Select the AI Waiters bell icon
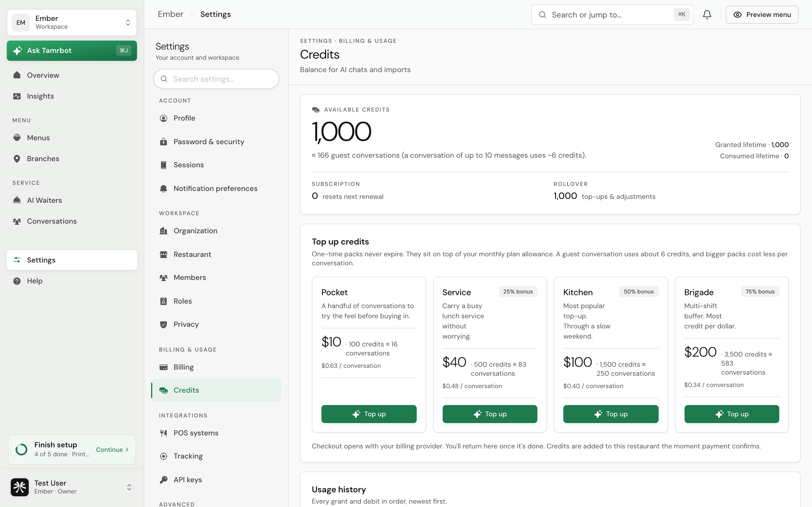This screenshot has height=507, width=812. click(x=17, y=200)
